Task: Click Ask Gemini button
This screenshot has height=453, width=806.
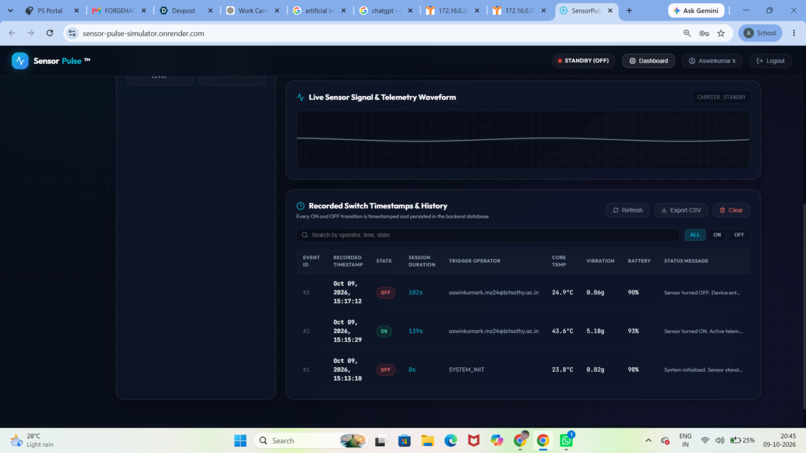Action: pyautogui.click(x=696, y=10)
